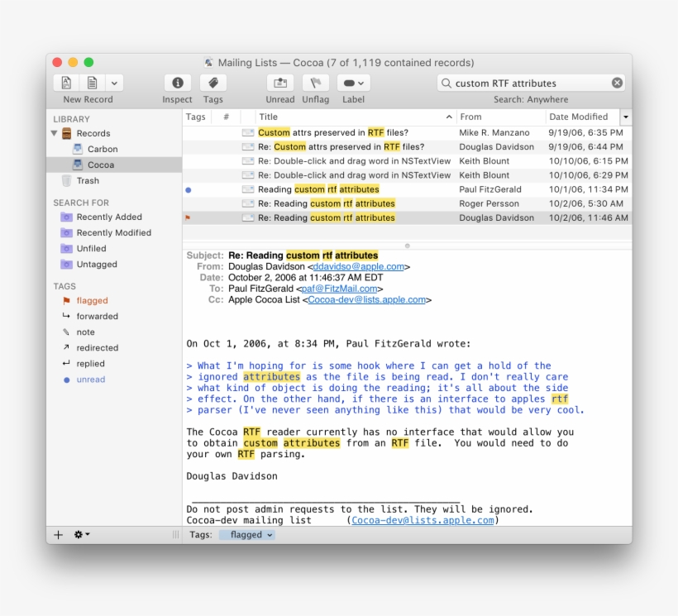
Task: Click the plus button at bottom left
Action: click(59, 535)
